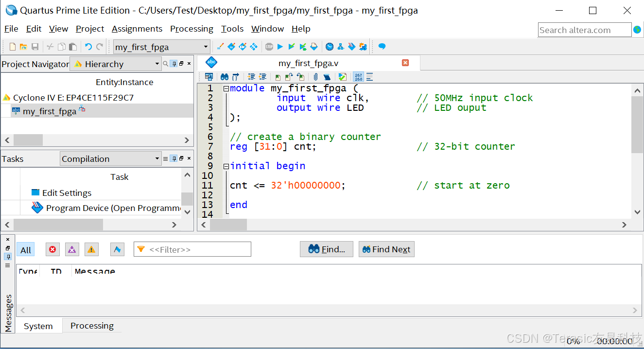This screenshot has height=349, width=644.
Task: Click the Find... button in Messages
Action: [327, 249]
